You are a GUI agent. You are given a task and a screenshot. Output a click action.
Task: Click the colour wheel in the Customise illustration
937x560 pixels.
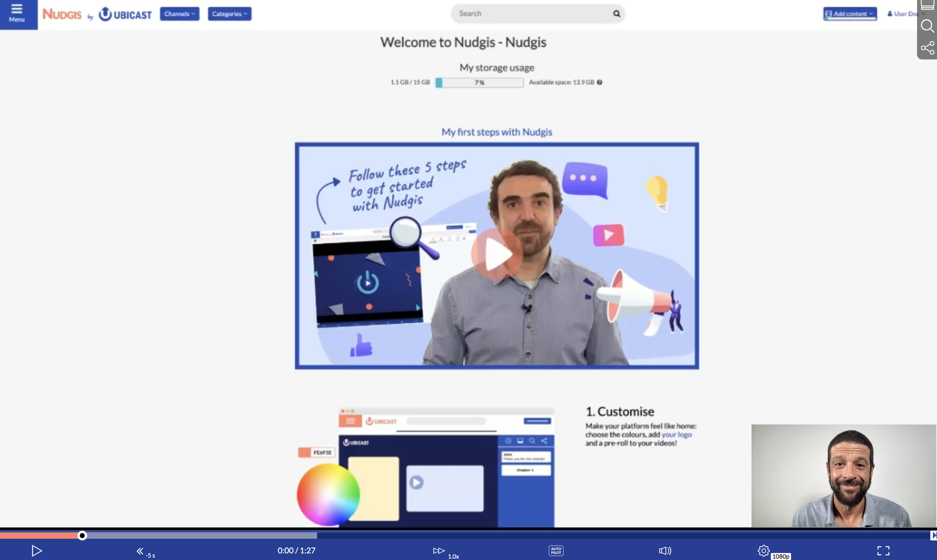pyautogui.click(x=328, y=494)
